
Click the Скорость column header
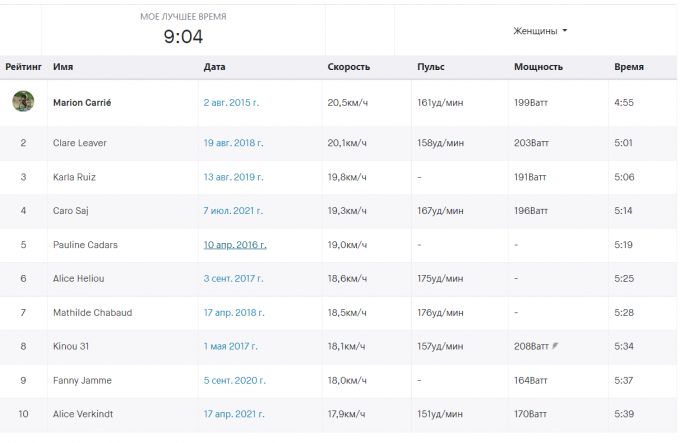[349, 67]
